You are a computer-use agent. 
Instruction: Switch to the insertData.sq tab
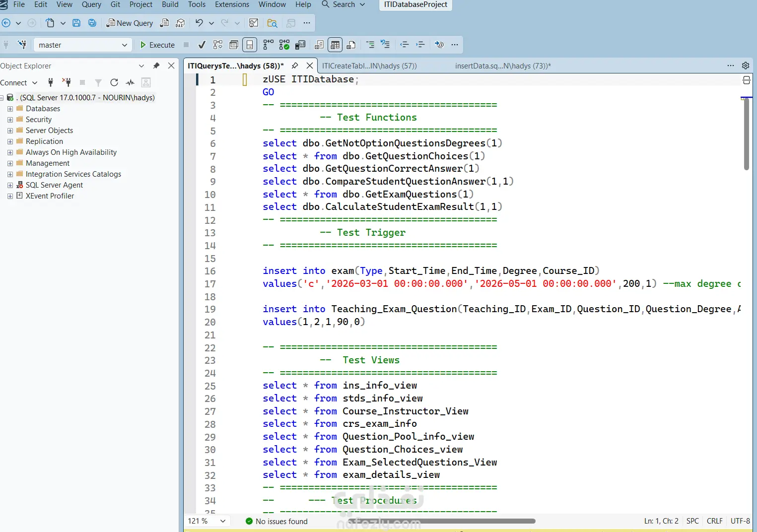(503, 66)
